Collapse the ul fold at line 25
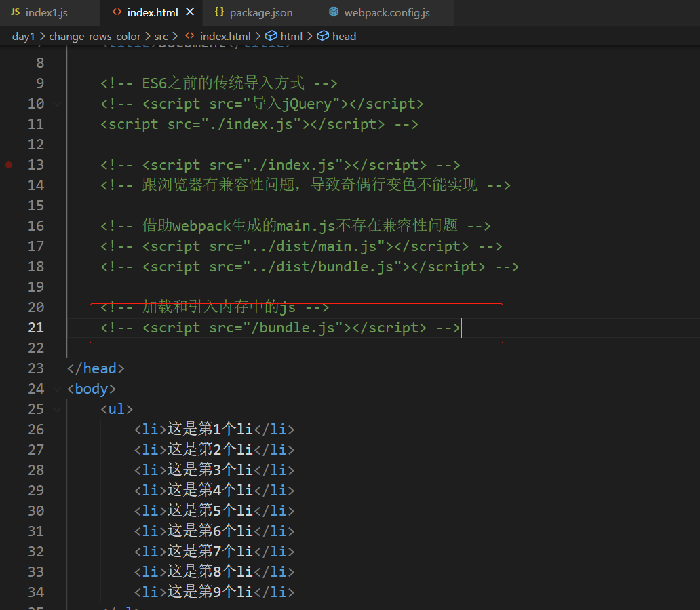Screen dimensions: 700x610 tap(57, 409)
